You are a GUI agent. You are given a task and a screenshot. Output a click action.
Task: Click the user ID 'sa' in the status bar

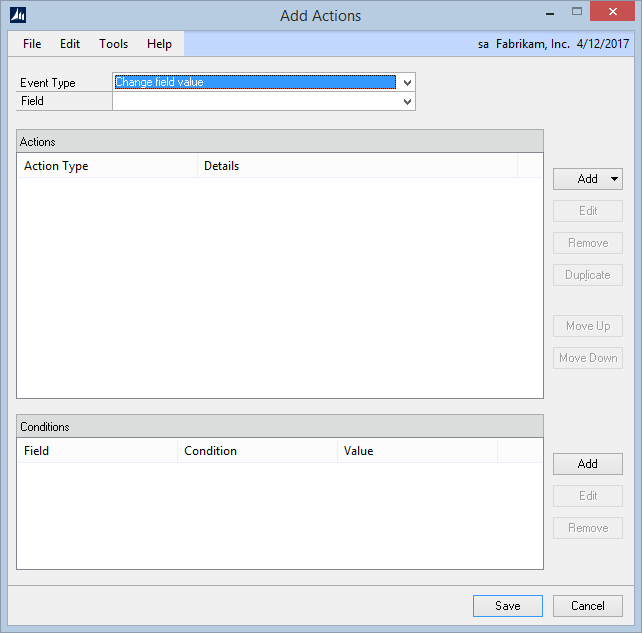pyautogui.click(x=483, y=44)
